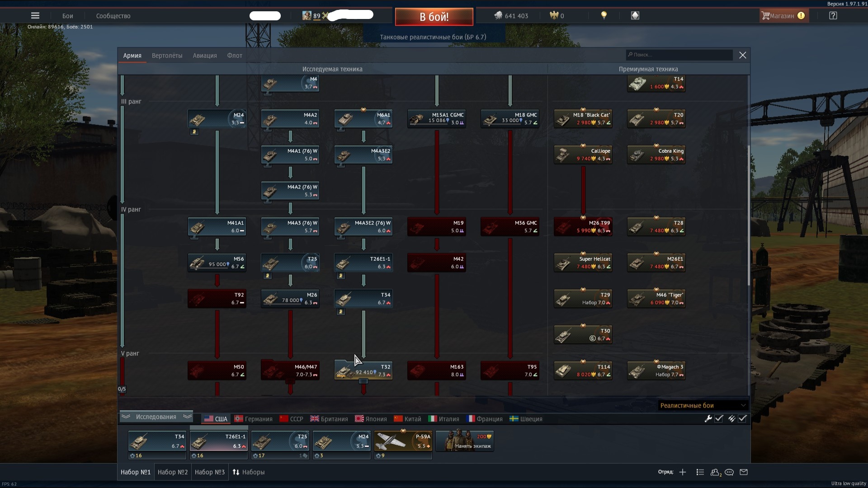Viewport: 868px width, 488px height.
Task: Select the M56 tank costing 95 000
Action: 217,263
